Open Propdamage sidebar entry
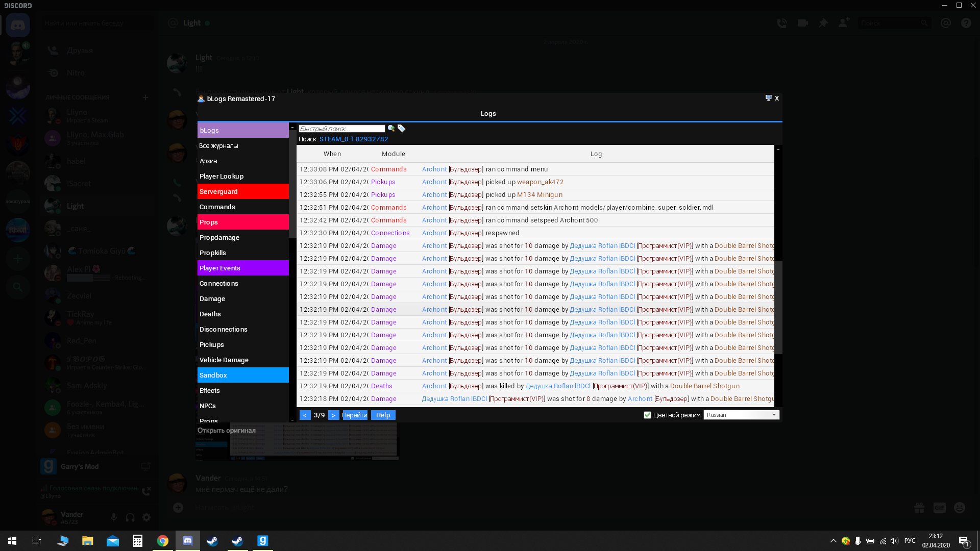 click(243, 237)
